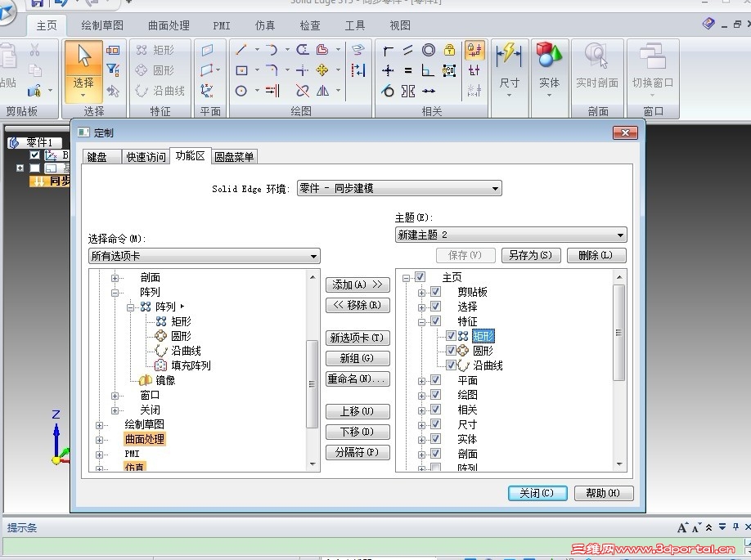
Task: Click the 沿曲线 pattern tool in ribbon
Action: click(x=160, y=91)
